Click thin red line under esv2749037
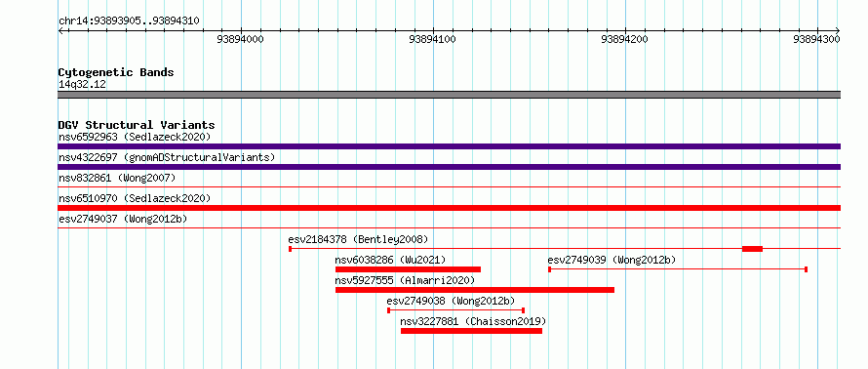This screenshot has height=369, width=868. click(x=449, y=227)
